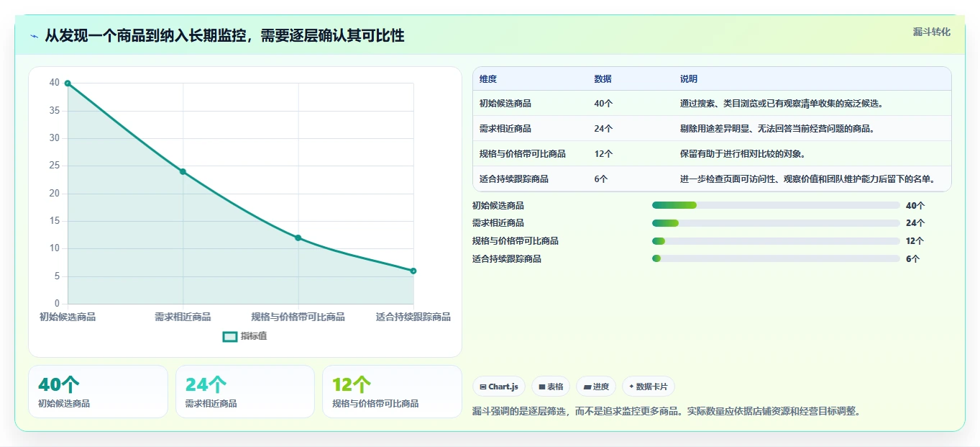
Task: Click table cell 适合持续跟踪商品
Action: (514, 179)
